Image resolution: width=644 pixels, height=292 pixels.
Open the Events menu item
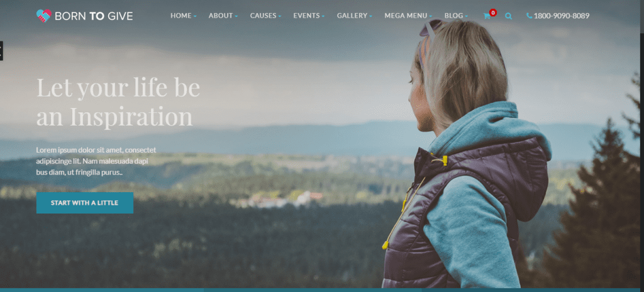306,16
